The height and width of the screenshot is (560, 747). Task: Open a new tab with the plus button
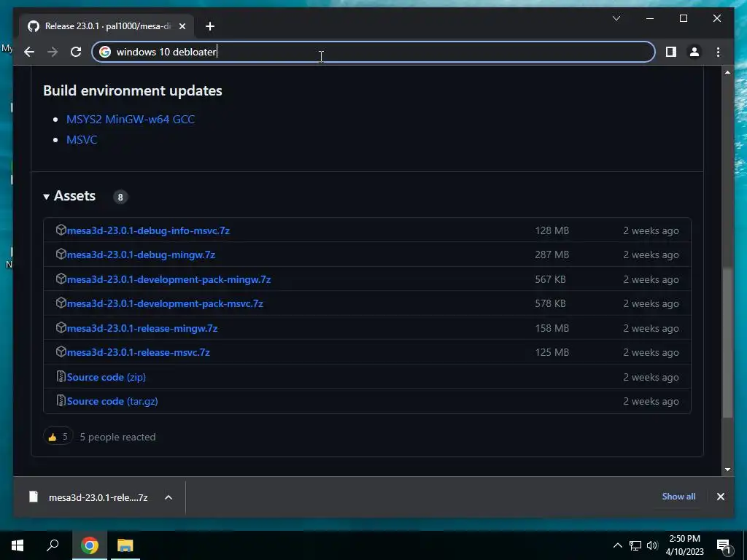point(210,26)
